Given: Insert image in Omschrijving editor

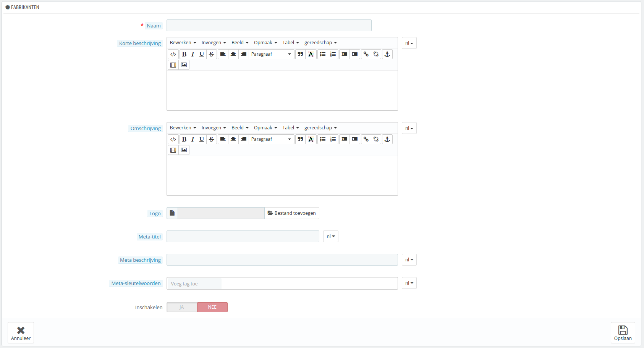Looking at the screenshot, I should (x=184, y=150).
